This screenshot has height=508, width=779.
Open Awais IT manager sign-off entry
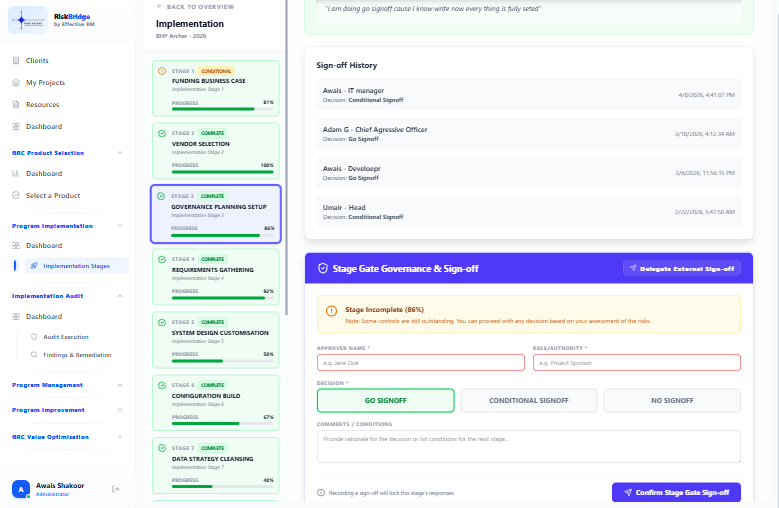coord(529,95)
